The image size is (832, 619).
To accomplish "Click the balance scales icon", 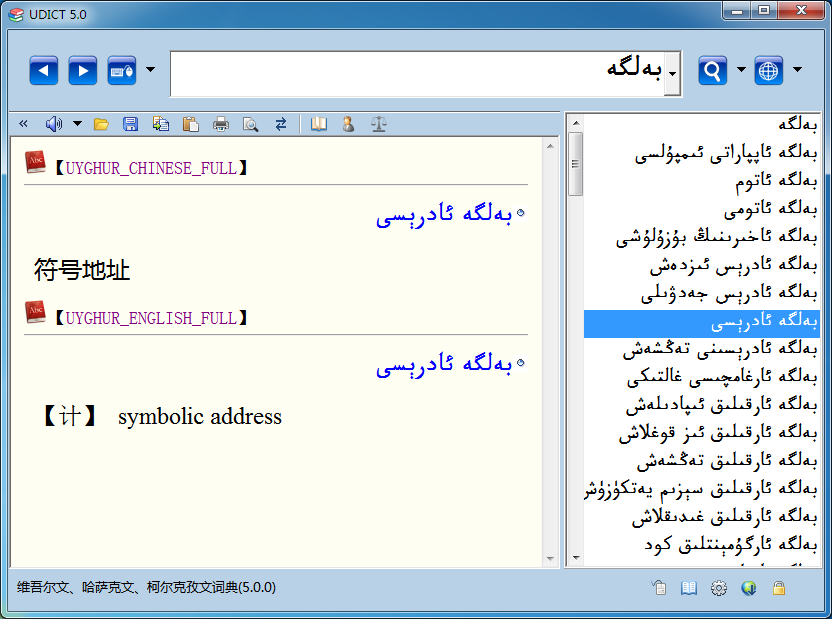I will click(x=378, y=124).
